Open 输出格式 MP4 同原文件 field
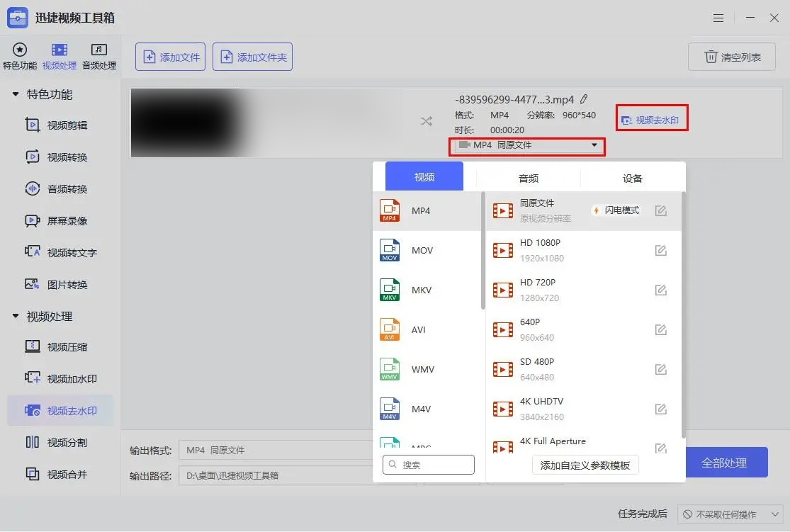The width and height of the screenshot is (790, 532). [276, 450]
